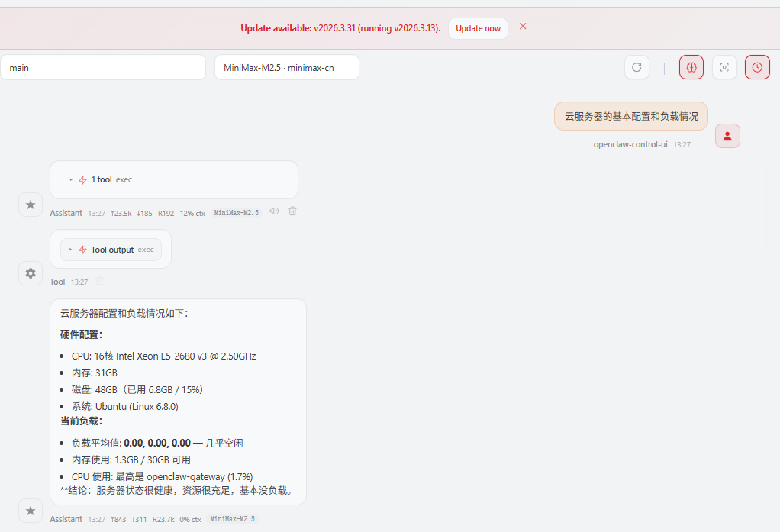Click the speaker read-aloud icon
The height and width of the screenshot is (532, 780).
274,211
